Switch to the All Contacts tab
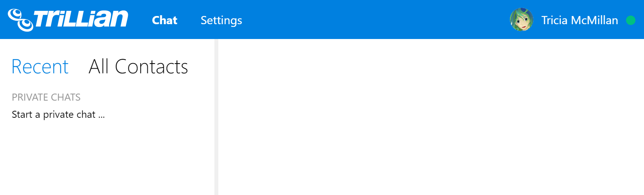The image size is (644, 195). 138,67
